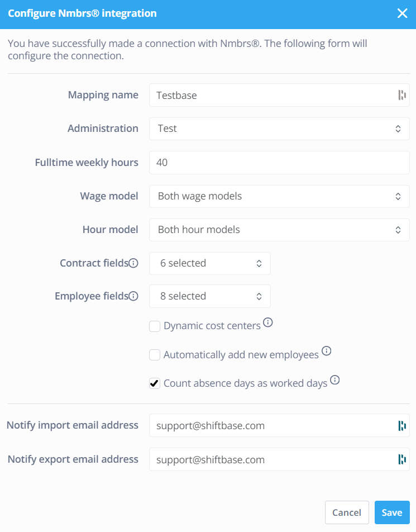Open the Administration dropdown

point(279,129)
